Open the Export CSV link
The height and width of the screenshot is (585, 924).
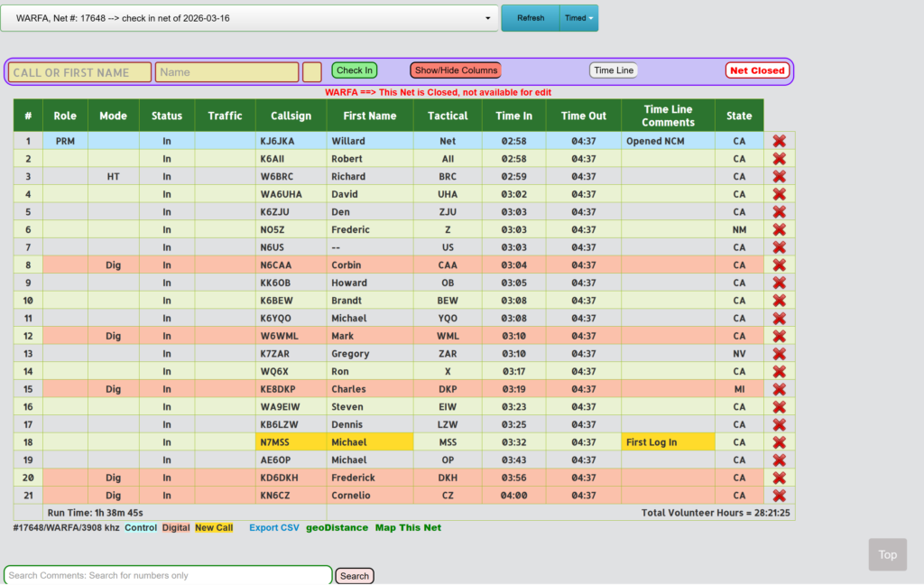tap(273, 528)
